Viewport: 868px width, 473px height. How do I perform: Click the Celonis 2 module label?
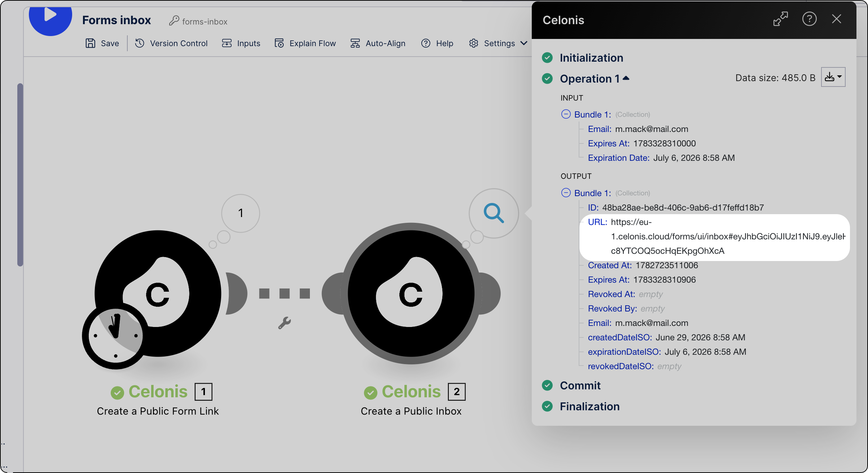coord(411,392)
